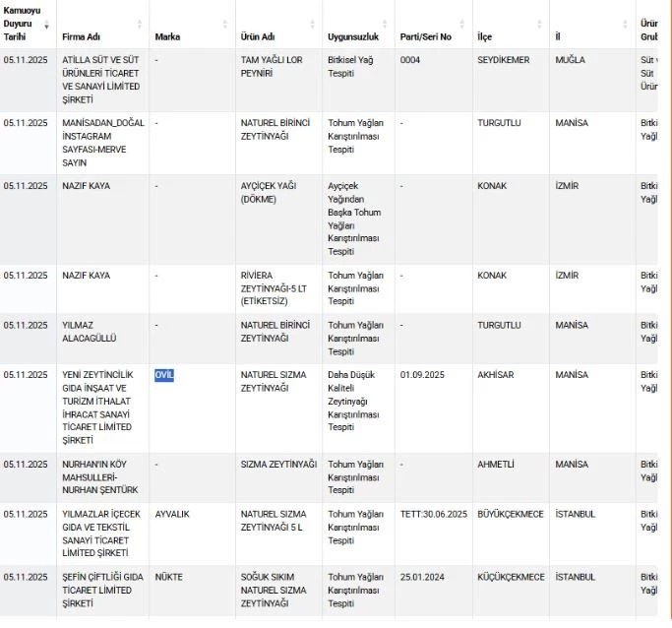
Task: Click the sort icon beside Ürün Adı
Action: (x=311, y=25)
